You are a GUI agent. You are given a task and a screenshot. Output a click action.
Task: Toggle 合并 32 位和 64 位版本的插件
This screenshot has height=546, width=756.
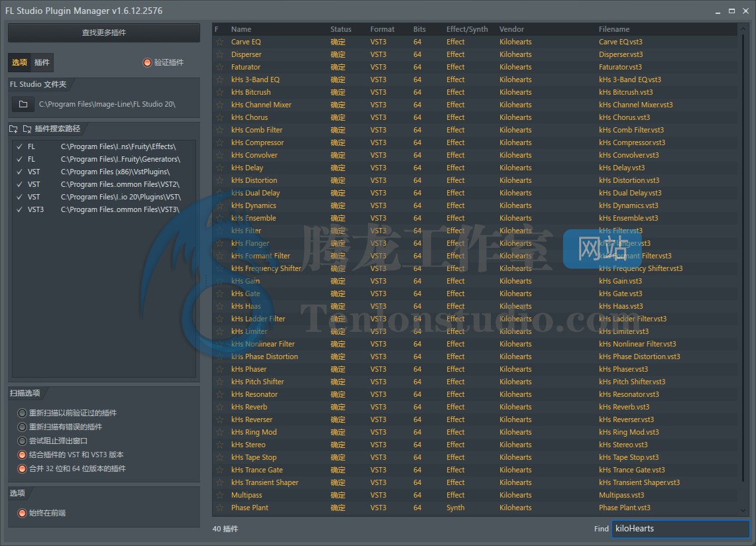tap(22, 469)
